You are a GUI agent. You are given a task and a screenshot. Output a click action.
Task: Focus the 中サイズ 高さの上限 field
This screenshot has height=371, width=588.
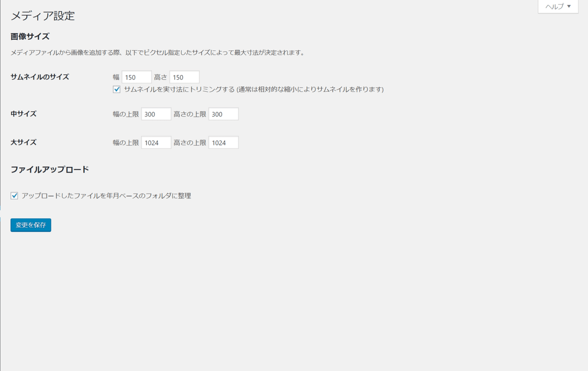(223, 114)
